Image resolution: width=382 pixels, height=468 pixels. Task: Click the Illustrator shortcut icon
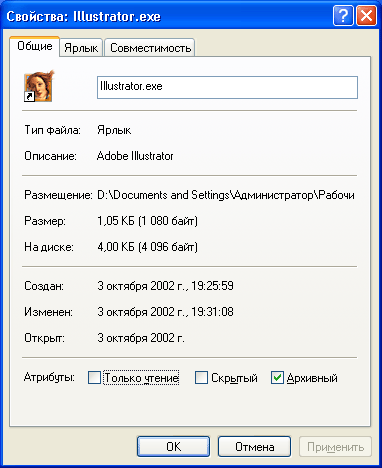pyautogui.click(x=38, y=86)
